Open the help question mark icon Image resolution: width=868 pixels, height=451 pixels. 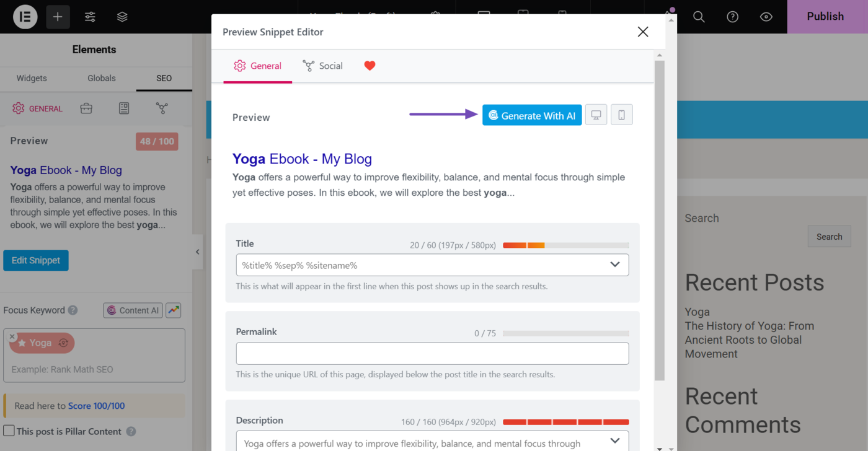point(732,17)
